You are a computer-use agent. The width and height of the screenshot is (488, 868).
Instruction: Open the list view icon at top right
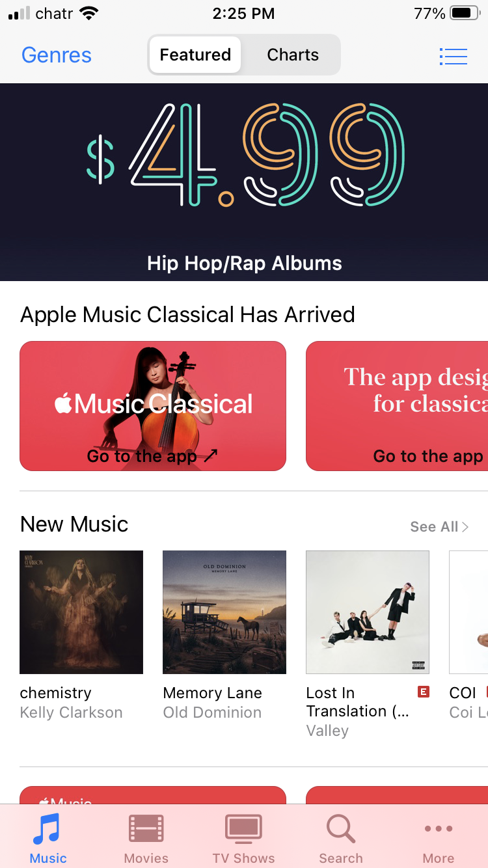click(454, 56)
